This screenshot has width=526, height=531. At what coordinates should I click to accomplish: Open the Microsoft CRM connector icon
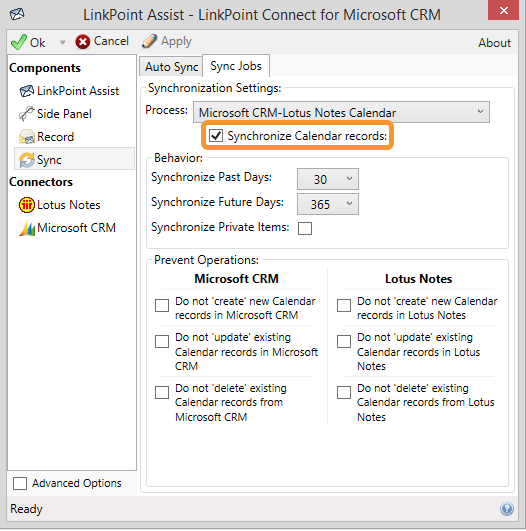coord(27,228)
